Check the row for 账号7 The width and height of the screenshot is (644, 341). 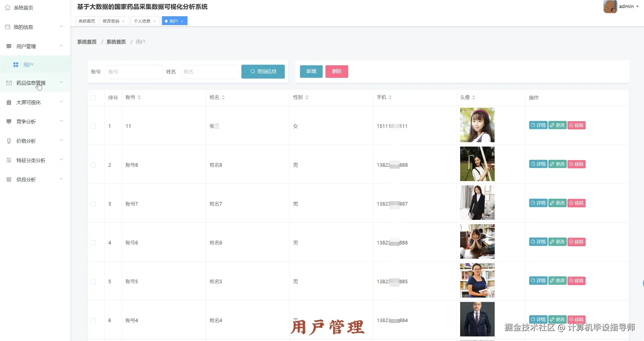[93, 204]
